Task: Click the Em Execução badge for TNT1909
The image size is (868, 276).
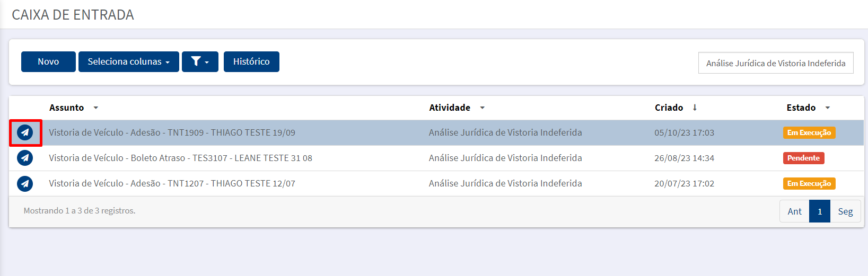Action: click(x=809, y=132)
